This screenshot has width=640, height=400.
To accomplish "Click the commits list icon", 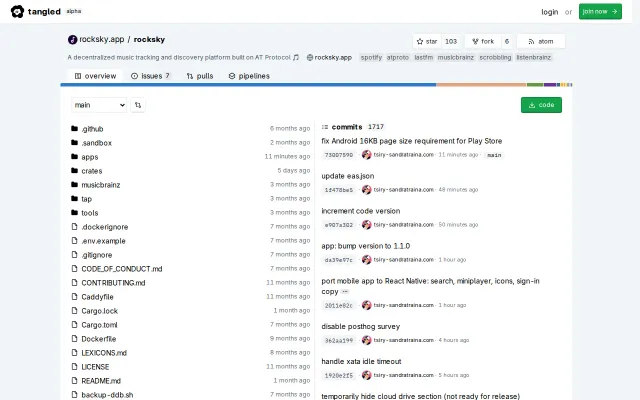I will (325, 127).
